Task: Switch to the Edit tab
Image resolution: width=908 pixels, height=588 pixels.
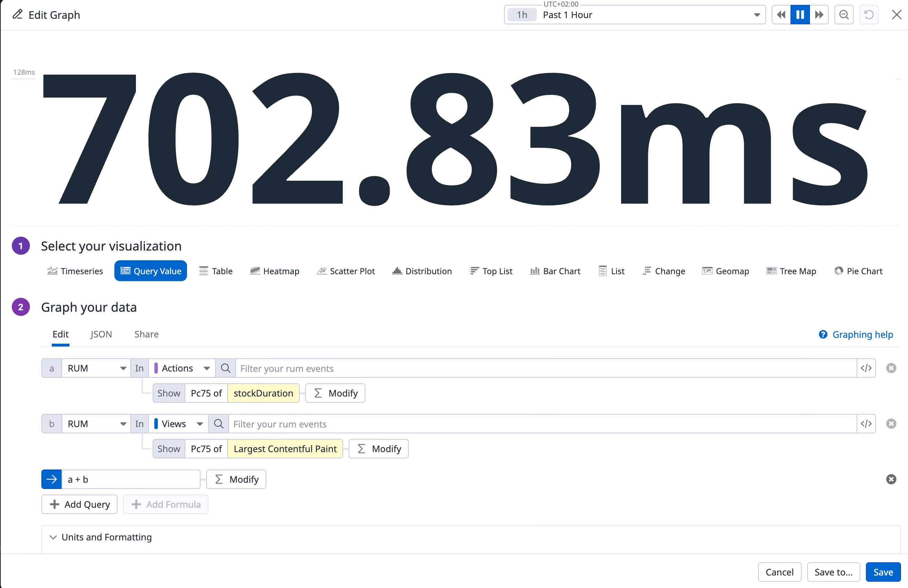Action: click(60, 334)
